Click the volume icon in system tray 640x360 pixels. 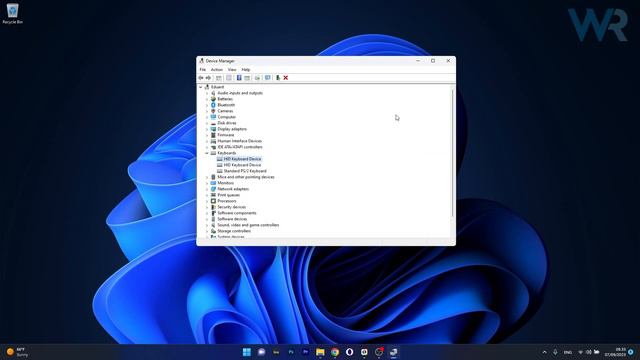coord(589,352)
